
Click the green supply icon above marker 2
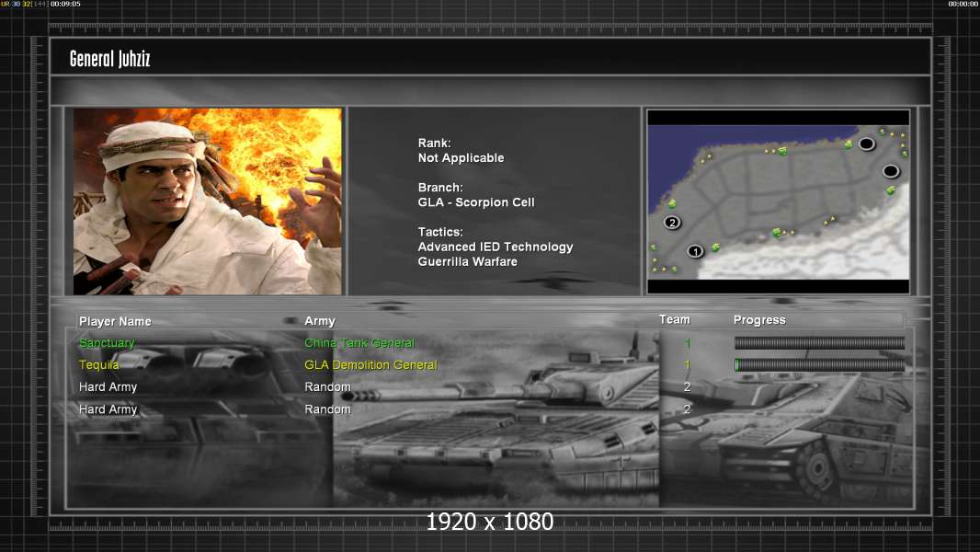672,204
